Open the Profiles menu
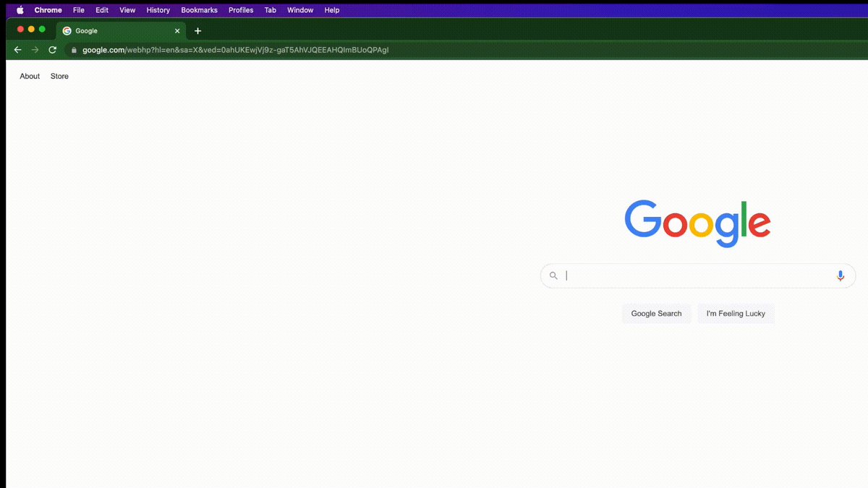 [x=241, y=10]
